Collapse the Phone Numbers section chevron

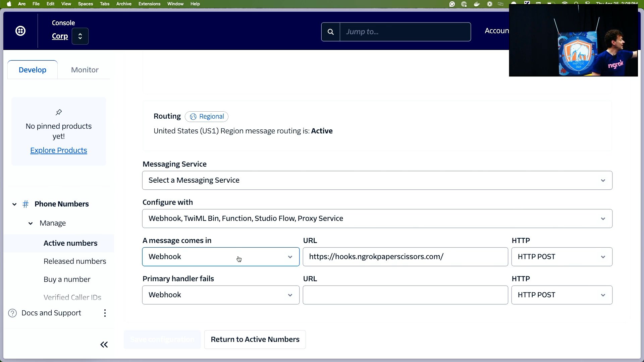[x=14, y=204]
